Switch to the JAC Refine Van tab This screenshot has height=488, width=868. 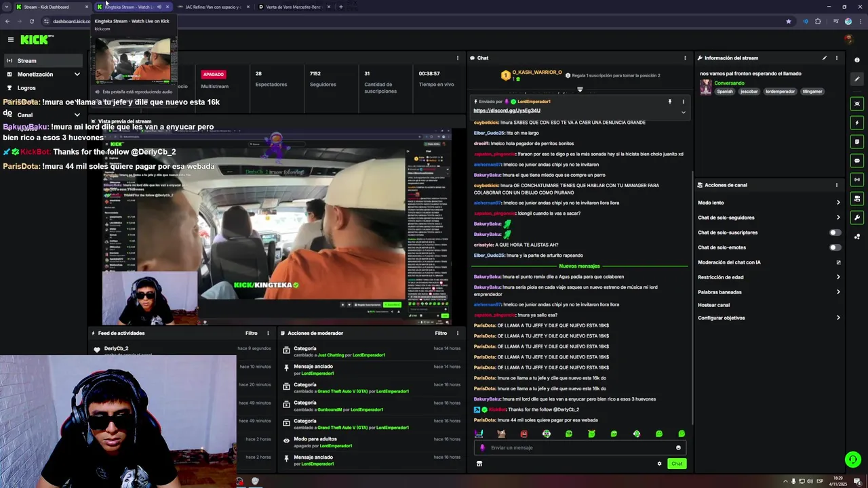click(213, 7)
